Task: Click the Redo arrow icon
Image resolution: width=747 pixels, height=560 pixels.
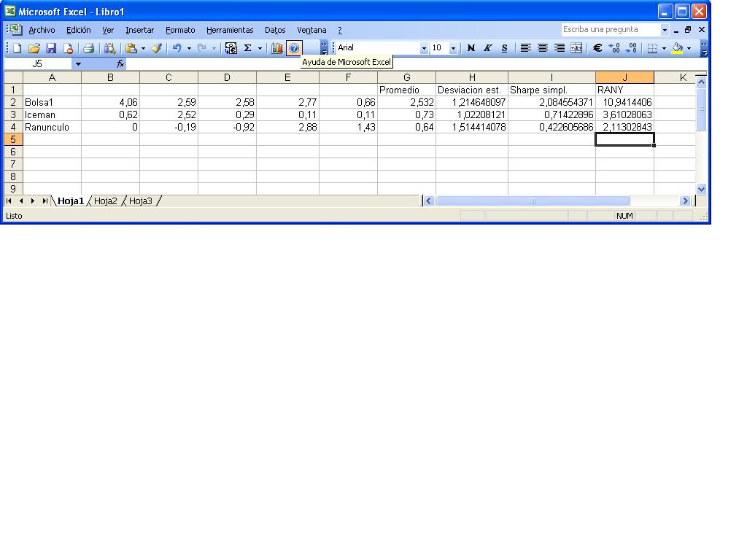Action: point(202,48)
